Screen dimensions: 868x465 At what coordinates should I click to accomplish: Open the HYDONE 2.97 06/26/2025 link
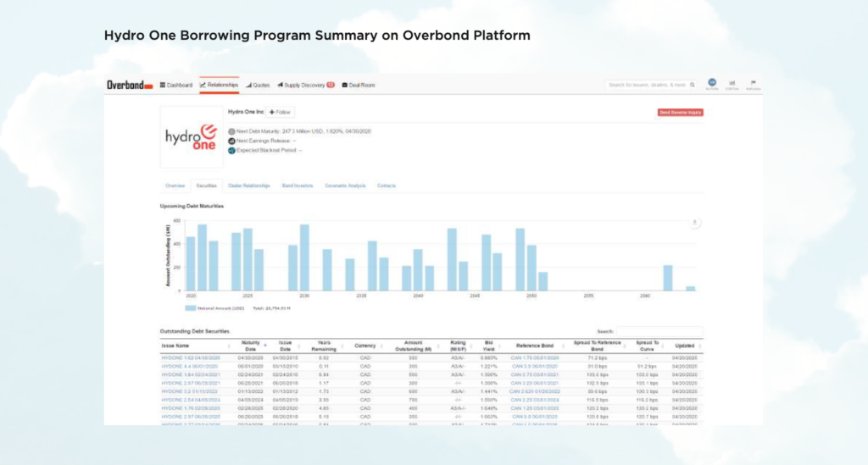tap(191, 417)
